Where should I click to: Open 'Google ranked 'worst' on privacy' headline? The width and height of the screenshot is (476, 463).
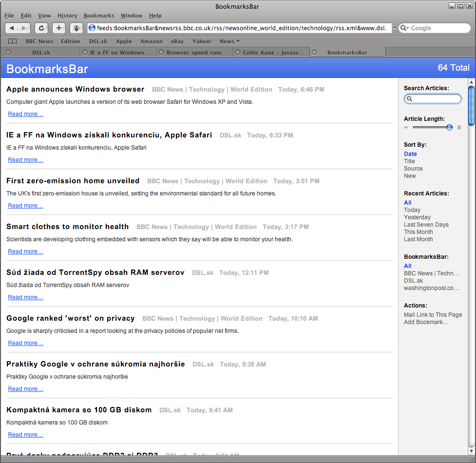coord(71,318)
